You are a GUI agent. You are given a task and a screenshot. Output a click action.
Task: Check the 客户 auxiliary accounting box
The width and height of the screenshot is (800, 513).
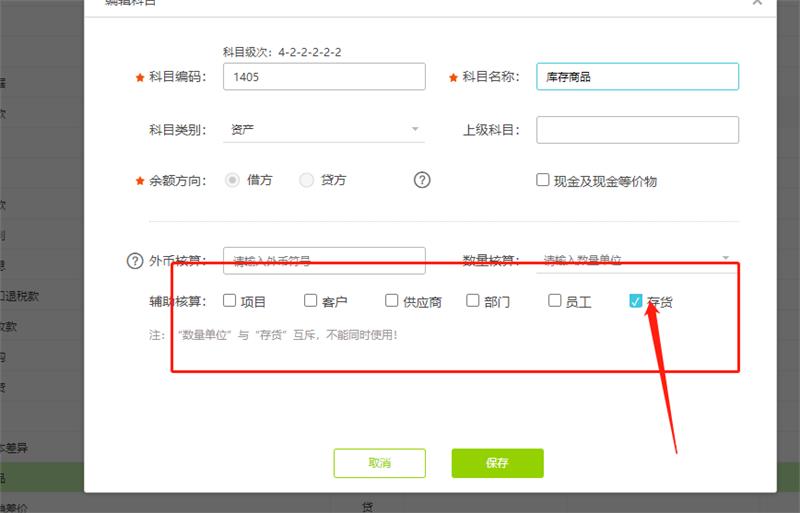click(310, 301)
